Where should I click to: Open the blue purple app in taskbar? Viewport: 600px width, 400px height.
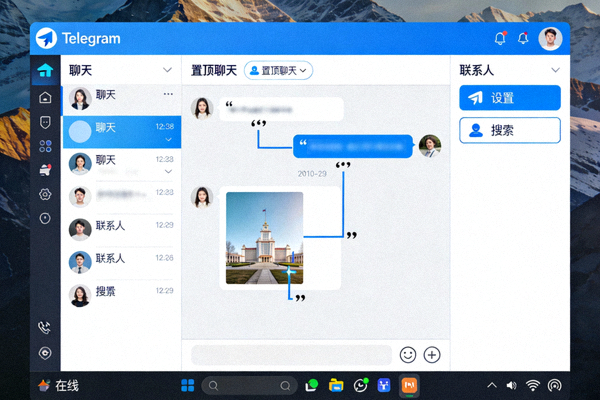tap(384, 385)
